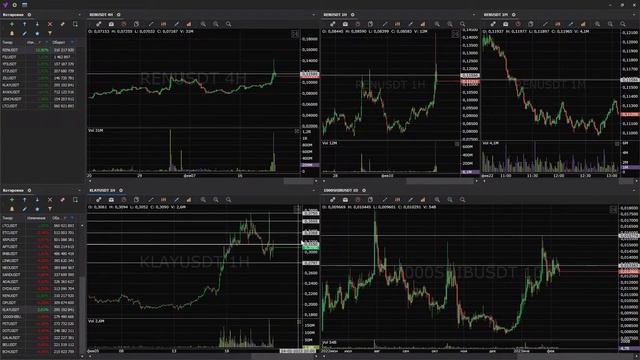Click the bell alert icon in the top quotes panel
This screenshot has height=360, width=640.
point(12,33)
